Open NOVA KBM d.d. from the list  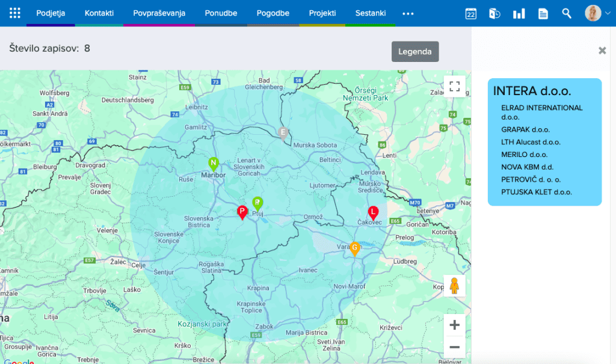coord(528,167)
